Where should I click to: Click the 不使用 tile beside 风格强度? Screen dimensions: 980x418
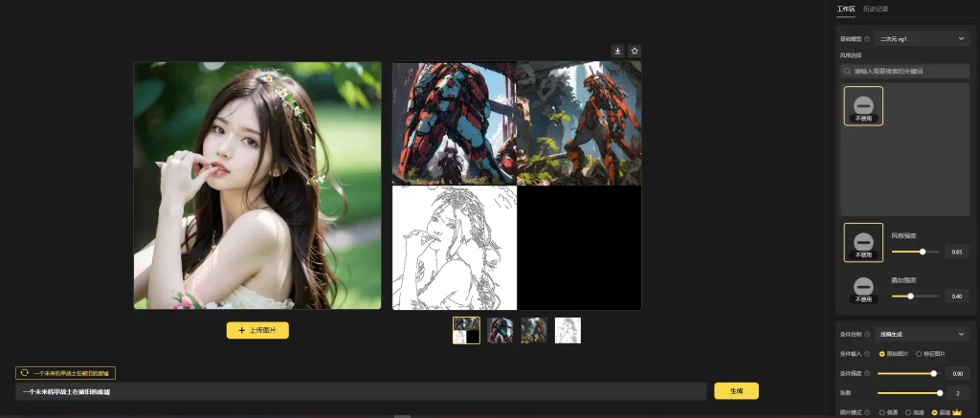pos(863,242)
